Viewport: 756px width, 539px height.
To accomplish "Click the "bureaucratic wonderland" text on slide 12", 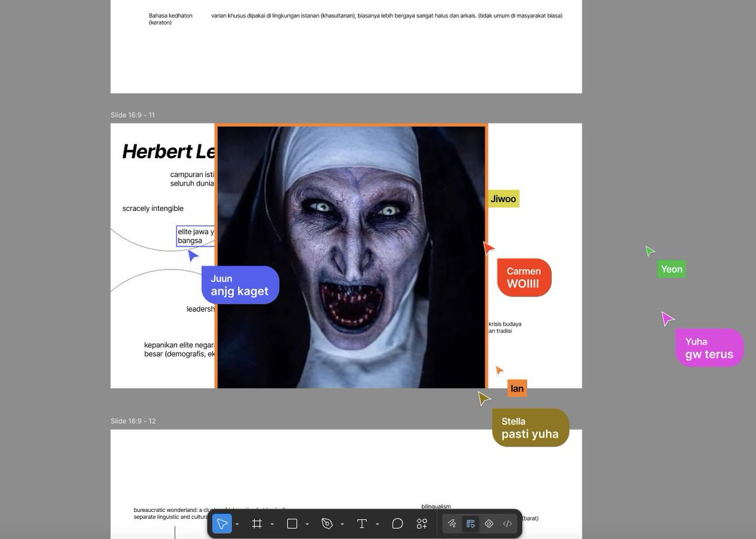I will (x=209, y=513).
